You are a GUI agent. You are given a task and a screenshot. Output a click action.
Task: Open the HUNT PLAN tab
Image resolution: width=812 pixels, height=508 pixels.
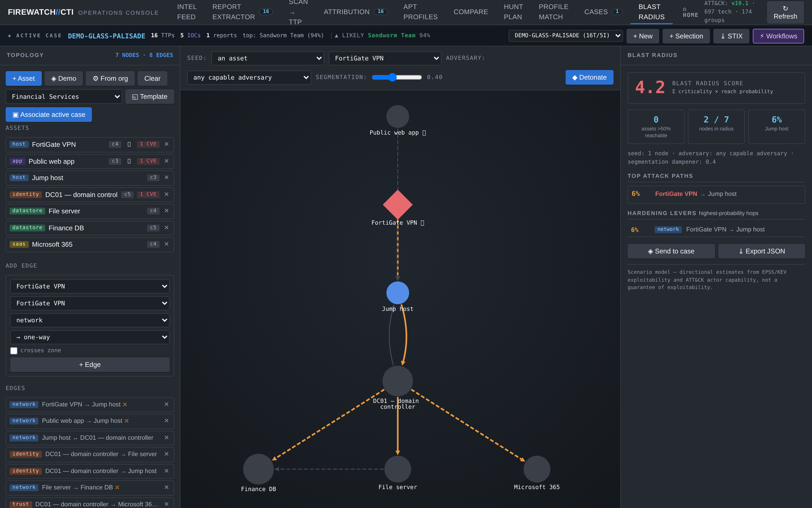coord(513,12)
